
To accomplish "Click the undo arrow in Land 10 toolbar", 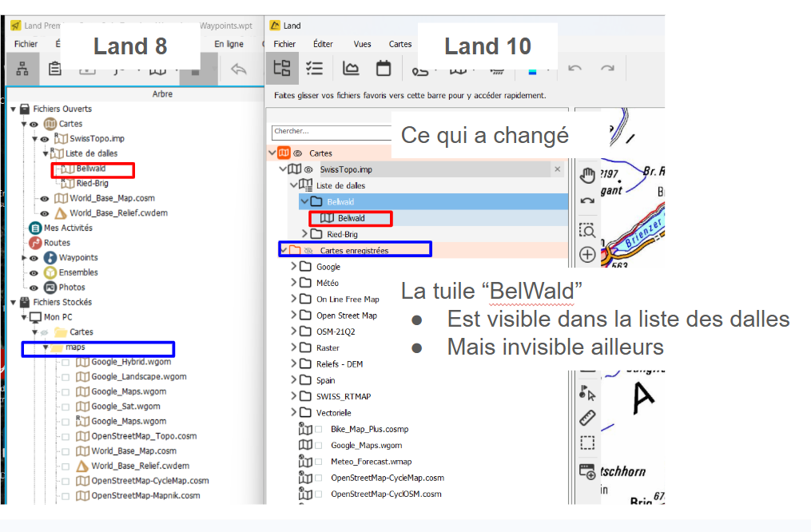I will tap(574, 68).
